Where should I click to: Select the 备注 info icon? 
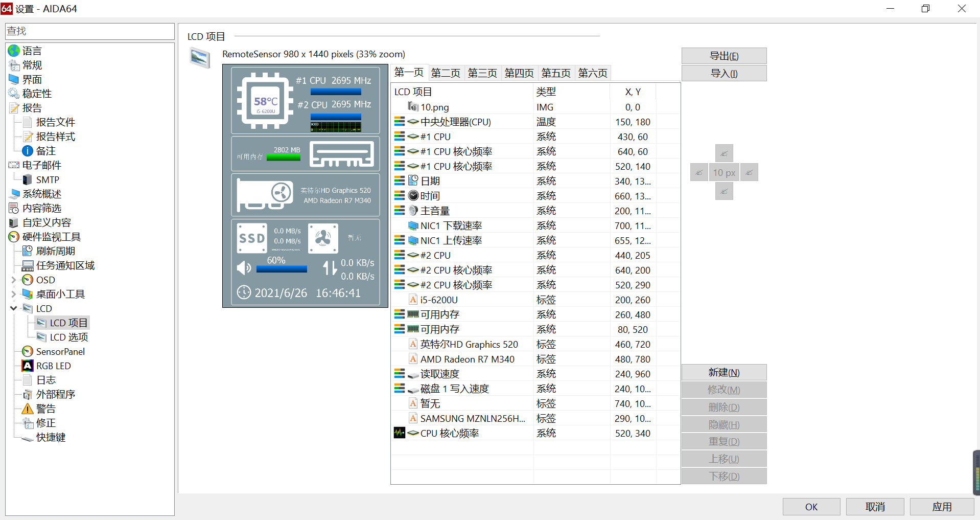coord(28,151)
